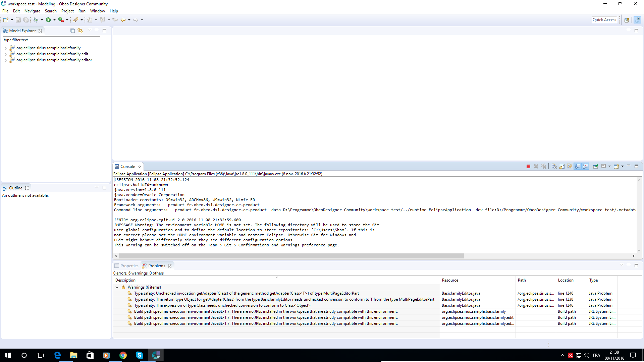Toggle show console when standard out changes
Image resolution: width=644 pixels, height=362 pixels.
click(x=578, y=166)
